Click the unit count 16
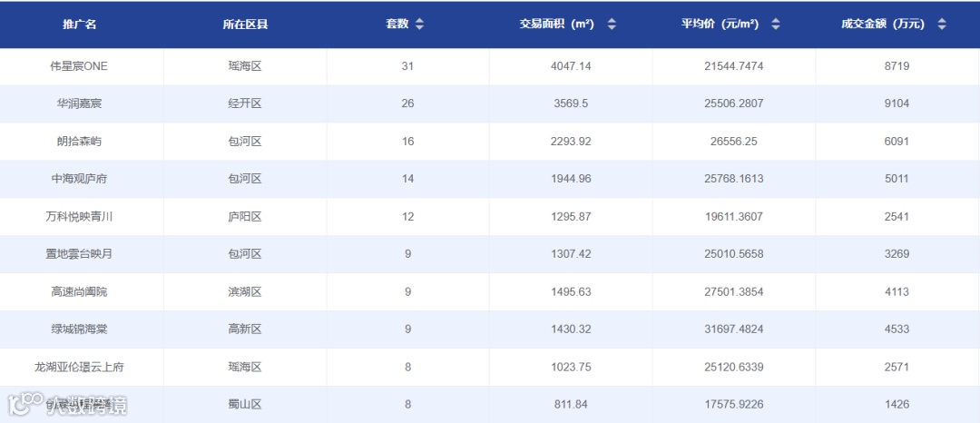 pos(407,142)
